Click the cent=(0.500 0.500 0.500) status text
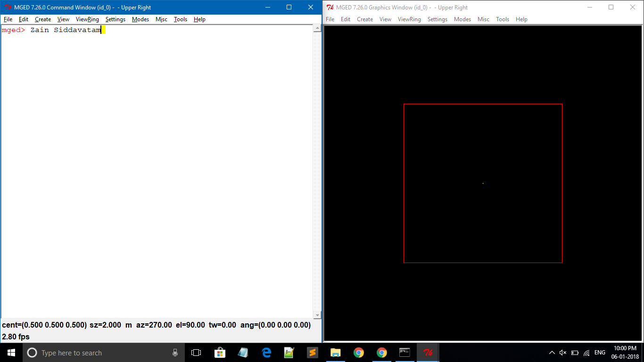The width and height of the screenshot is (644, 362). (44, 325)
